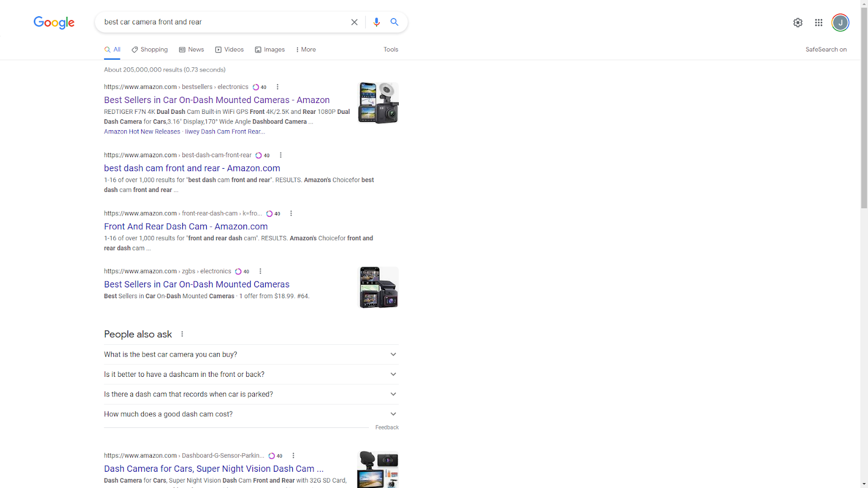Open options for zgbs electronics result
Image resolution: width=868 pixels, height=488 pixels.
pos(260,271)
